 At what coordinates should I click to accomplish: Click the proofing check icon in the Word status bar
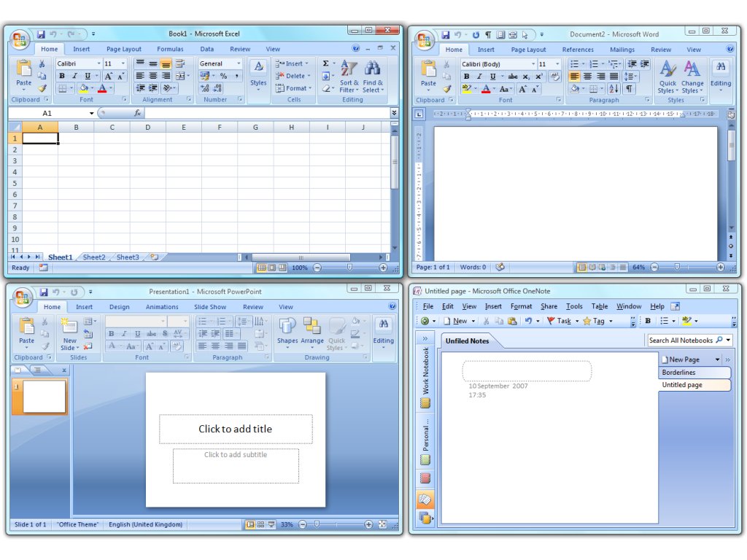coord(500,267)
